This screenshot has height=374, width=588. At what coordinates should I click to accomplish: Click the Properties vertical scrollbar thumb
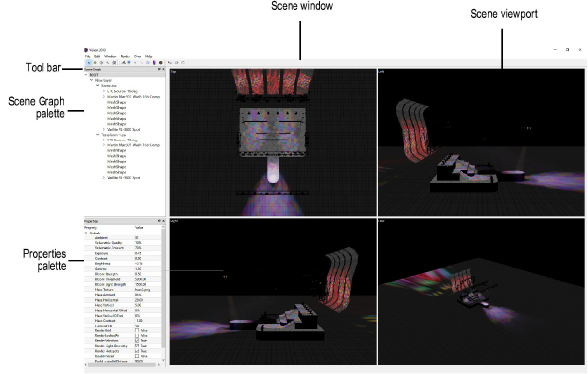163,288
